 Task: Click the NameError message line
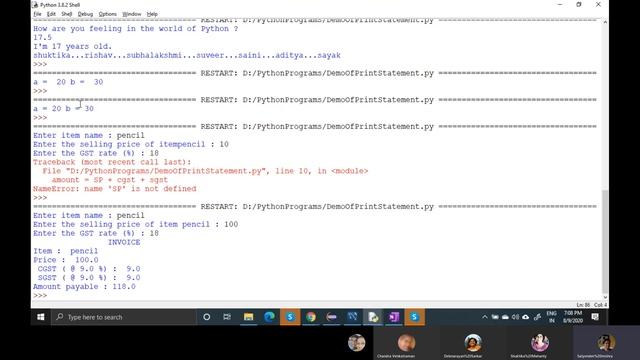tap(115, 189)
